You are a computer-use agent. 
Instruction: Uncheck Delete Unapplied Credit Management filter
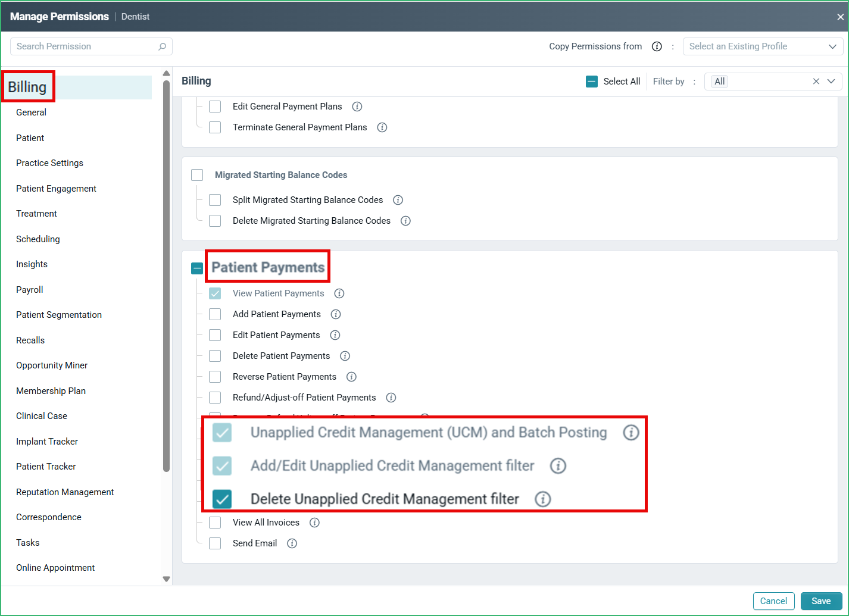[x=222, y=499]
